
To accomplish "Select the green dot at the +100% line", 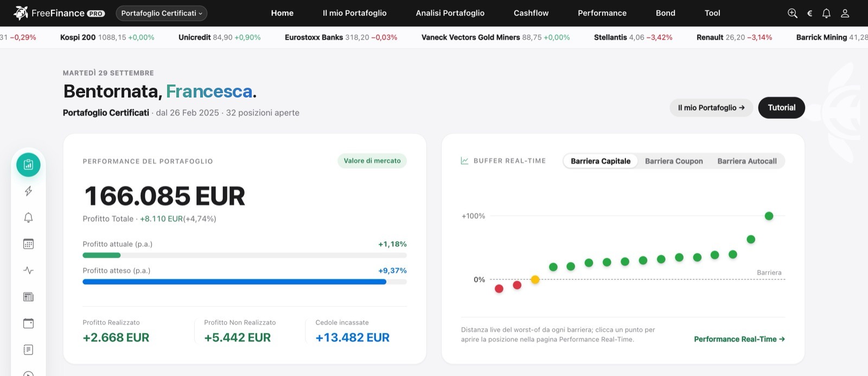I will (769, 216).
